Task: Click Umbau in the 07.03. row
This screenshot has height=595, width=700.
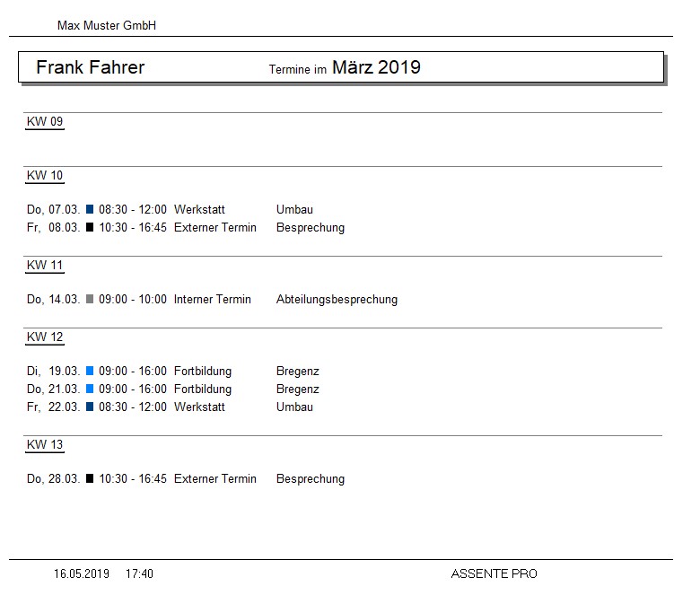Action: coord(294,209)
